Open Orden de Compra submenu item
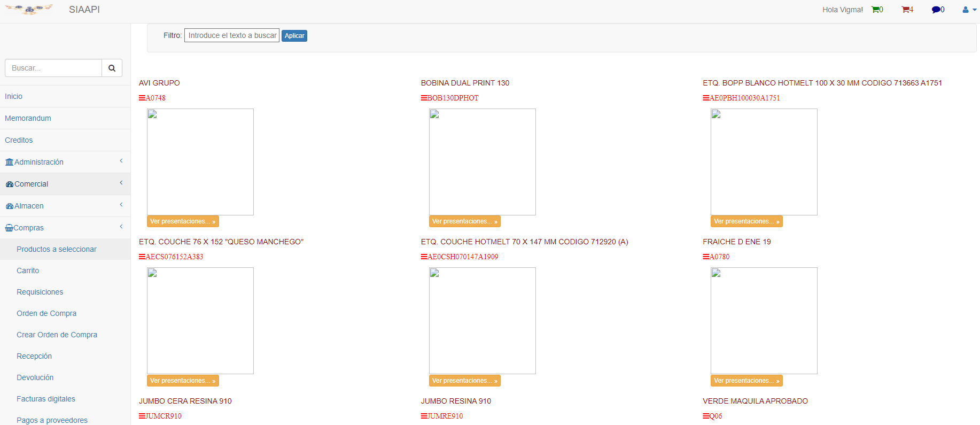The height and width of the screenshot is (425, 980). tap(65, 313)
